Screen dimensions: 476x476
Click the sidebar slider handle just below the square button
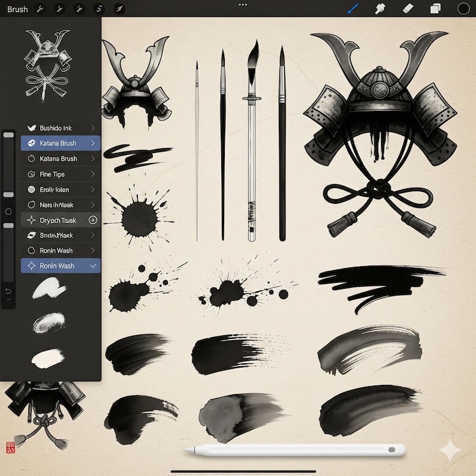8,225
